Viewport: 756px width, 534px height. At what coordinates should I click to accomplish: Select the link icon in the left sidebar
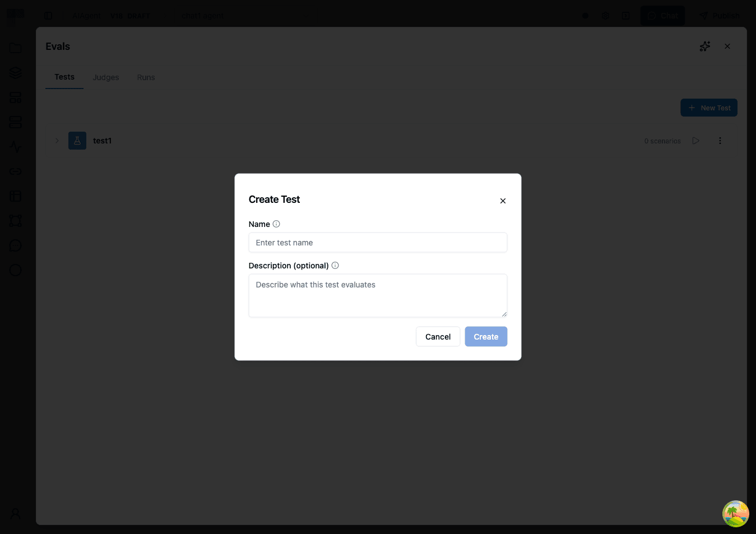15,171
